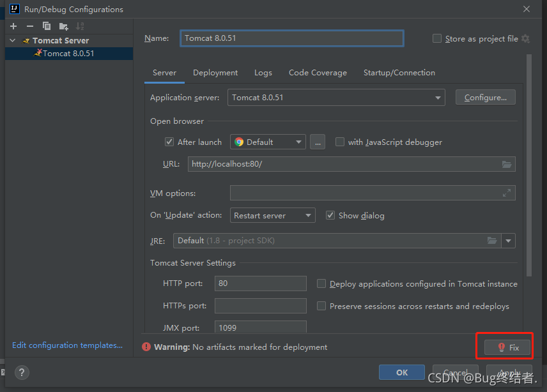547x392 pixels.
Task: Collapse the Tomcat Server tree node
Action: pos(13,40)
